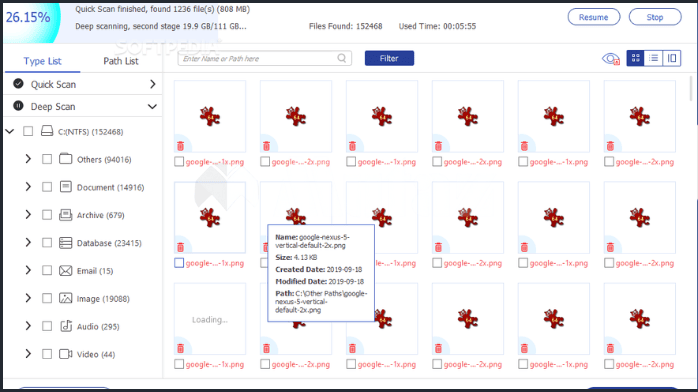
Task: Expand the Image category
Action: 28,298
